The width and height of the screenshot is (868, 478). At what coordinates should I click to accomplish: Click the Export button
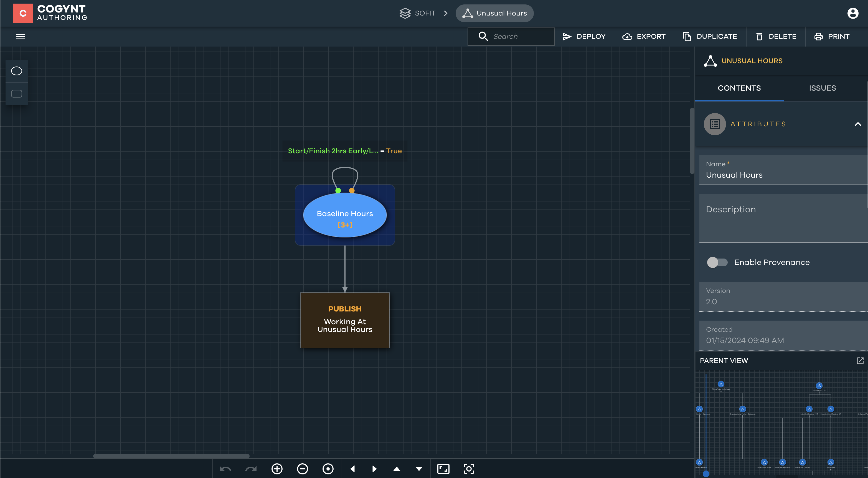click(644, 36)
